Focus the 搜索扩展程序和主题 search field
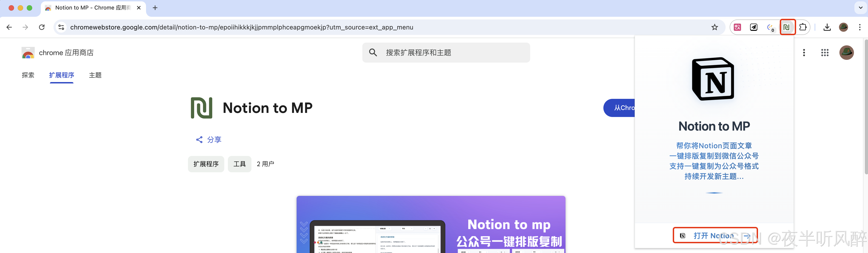The width and height of the screenshot is (868, 253). 446,53
